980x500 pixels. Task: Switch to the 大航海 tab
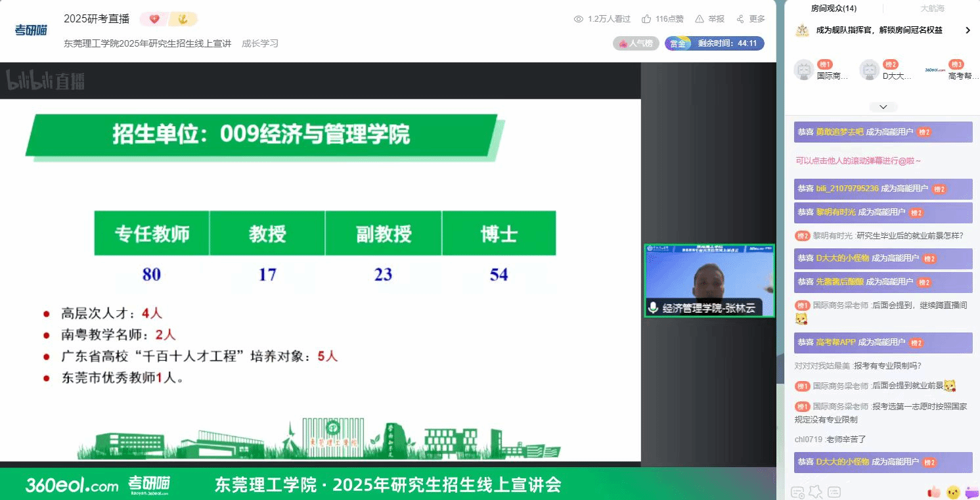point(932,9)
